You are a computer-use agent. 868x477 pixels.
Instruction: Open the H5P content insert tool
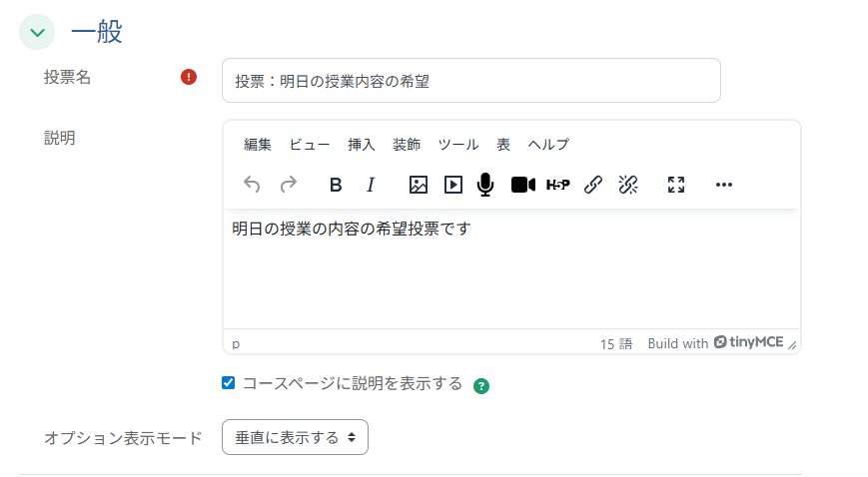[558, 185]
